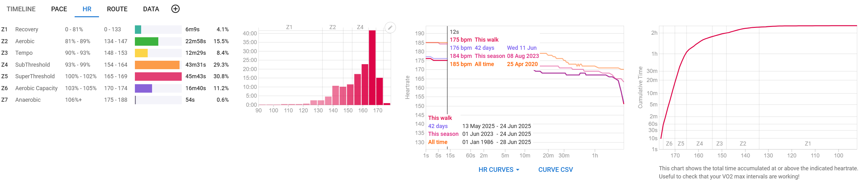
Task: Download the CURVE CSV
Action: tap(555, 169)
